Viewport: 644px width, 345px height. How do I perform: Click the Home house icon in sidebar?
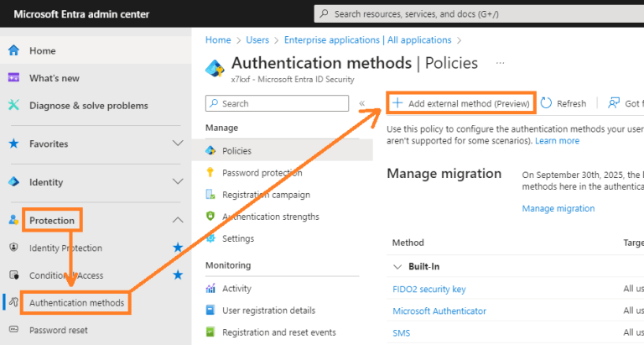pyautogui.click(x=13, y=50)
